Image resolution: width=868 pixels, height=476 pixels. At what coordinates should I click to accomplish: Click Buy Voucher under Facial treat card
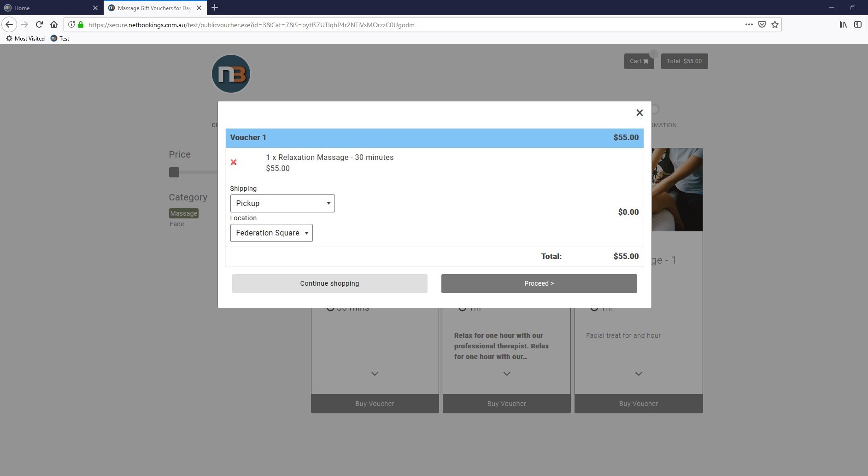[x=639, y=404]
